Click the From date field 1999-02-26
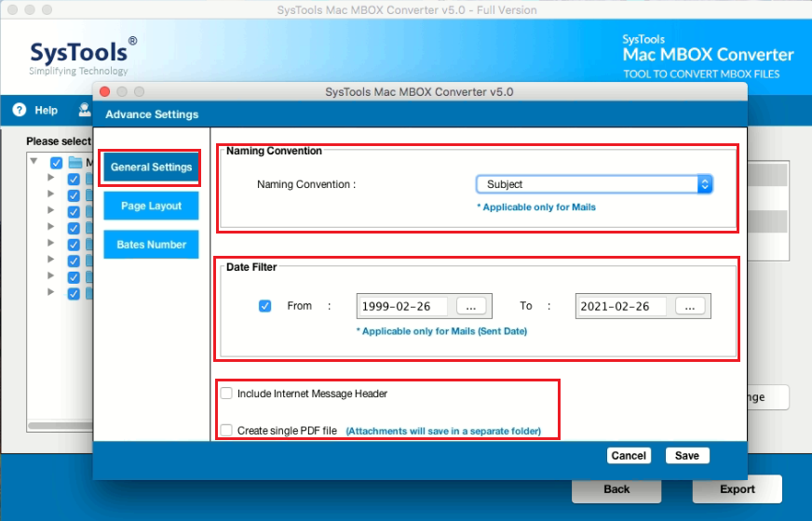Image resolution: width=812 pixels, height=521 pixels. point(402,306)
